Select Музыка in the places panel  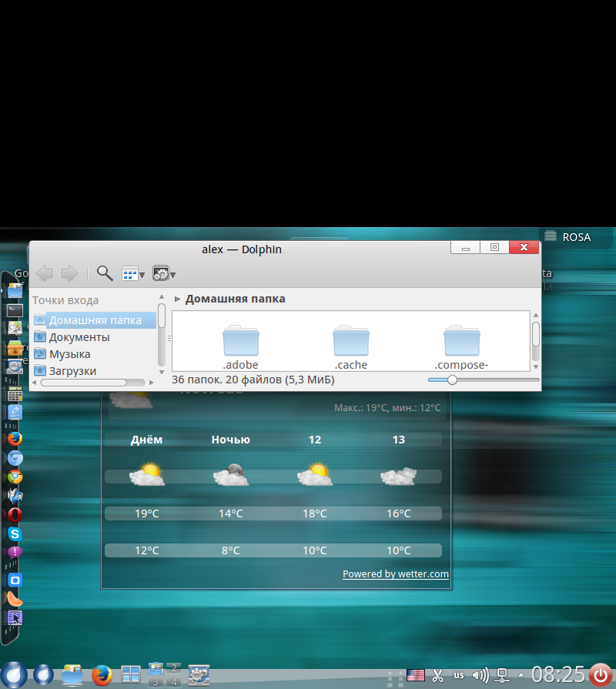69,354
